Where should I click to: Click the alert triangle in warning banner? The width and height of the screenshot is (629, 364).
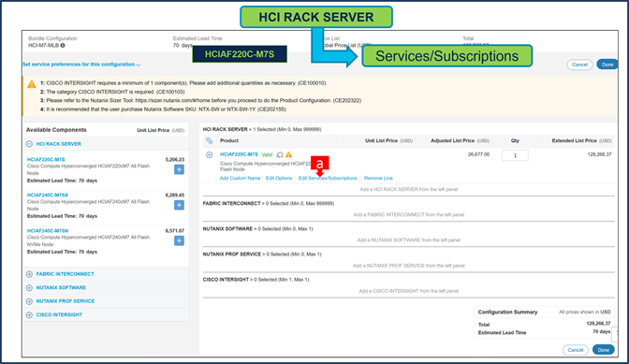point(32,84)
